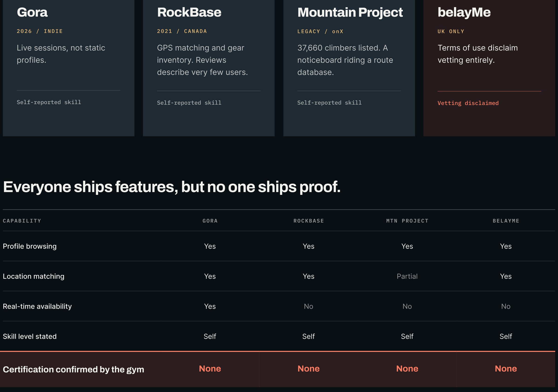
Task: Click the ROCKBASE column header
Action: click(309, 221)
